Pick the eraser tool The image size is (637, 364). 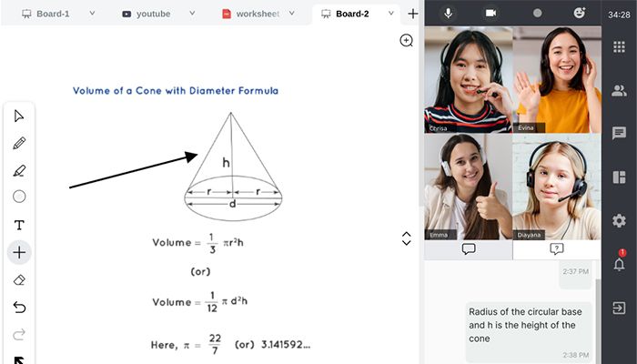click(x=19, y=280)
